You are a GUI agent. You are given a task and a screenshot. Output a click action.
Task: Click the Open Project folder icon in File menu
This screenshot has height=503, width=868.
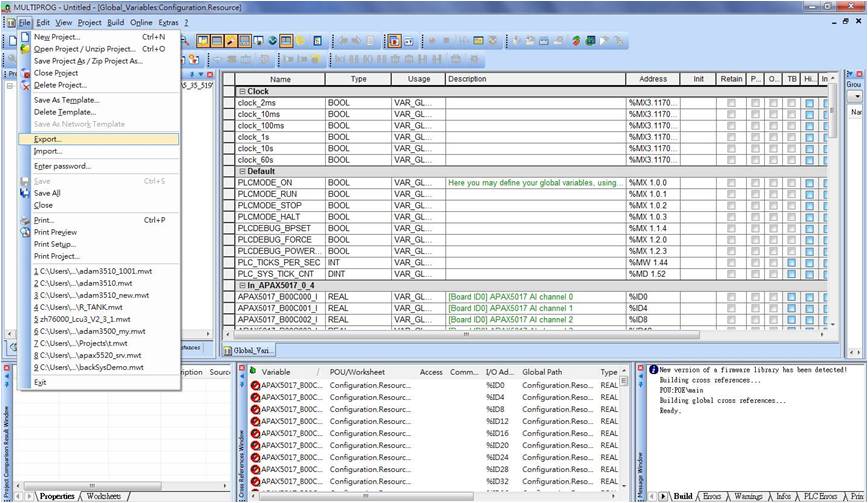coord(25,48)
